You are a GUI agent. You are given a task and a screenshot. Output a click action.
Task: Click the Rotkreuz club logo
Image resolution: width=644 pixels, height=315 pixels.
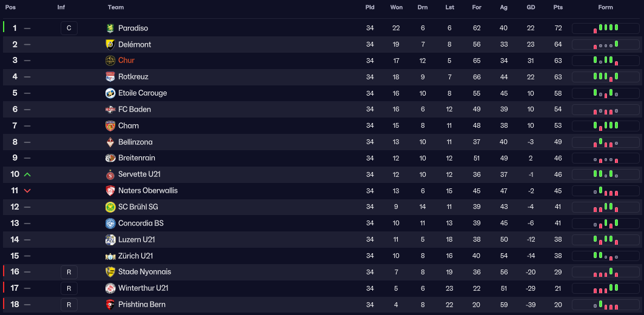click(110, 77)
